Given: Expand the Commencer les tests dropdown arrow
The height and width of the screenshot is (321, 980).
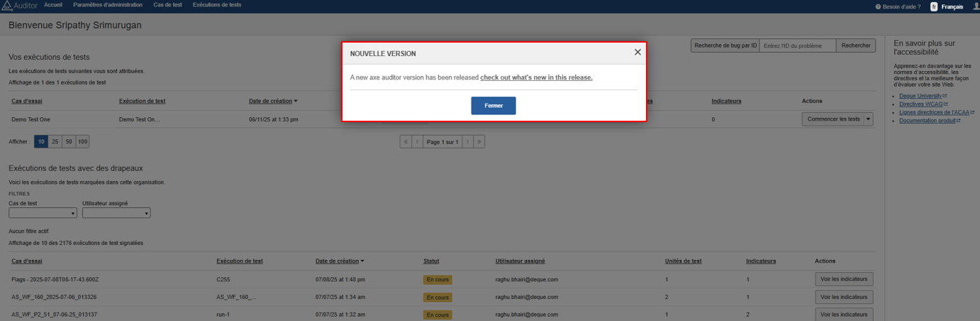Looking at the screenshot, I should (869, 119).
